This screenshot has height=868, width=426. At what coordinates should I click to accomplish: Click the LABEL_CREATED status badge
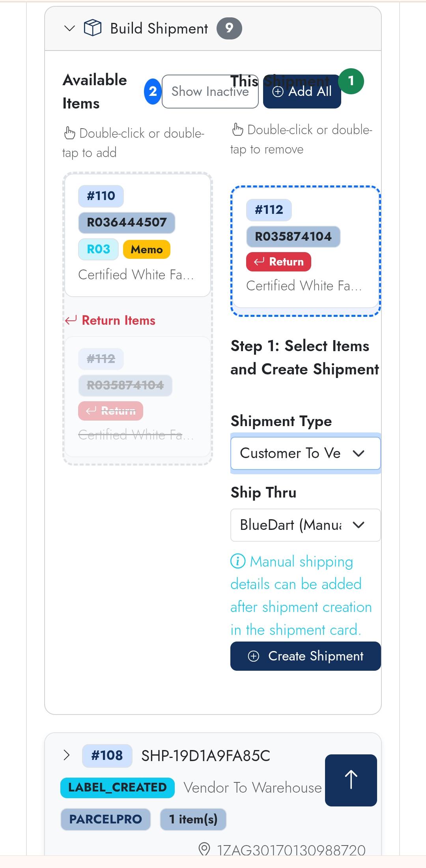(x=118, y=788)
